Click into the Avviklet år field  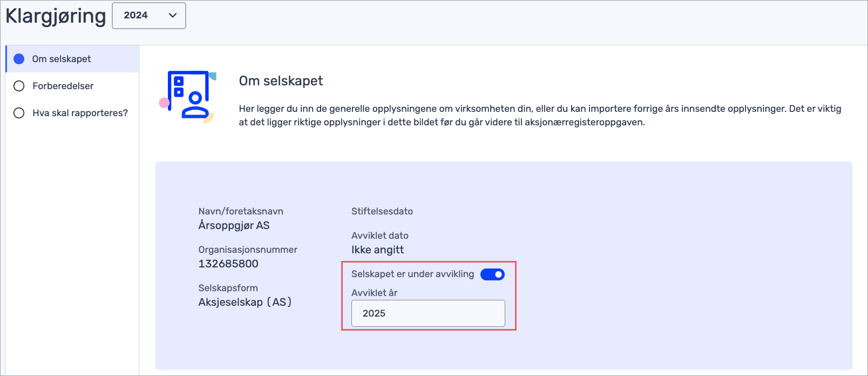coord(428,313)
